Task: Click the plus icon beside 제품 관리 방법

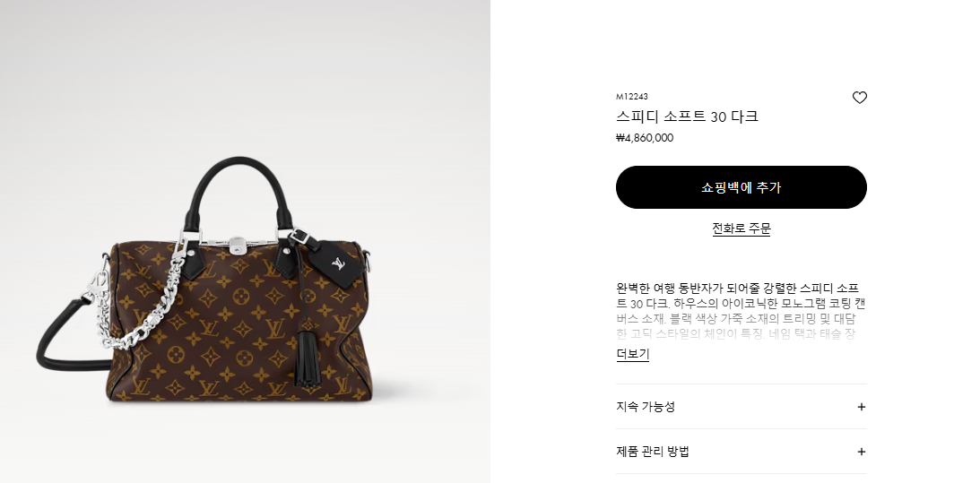Action: (862, 452)
